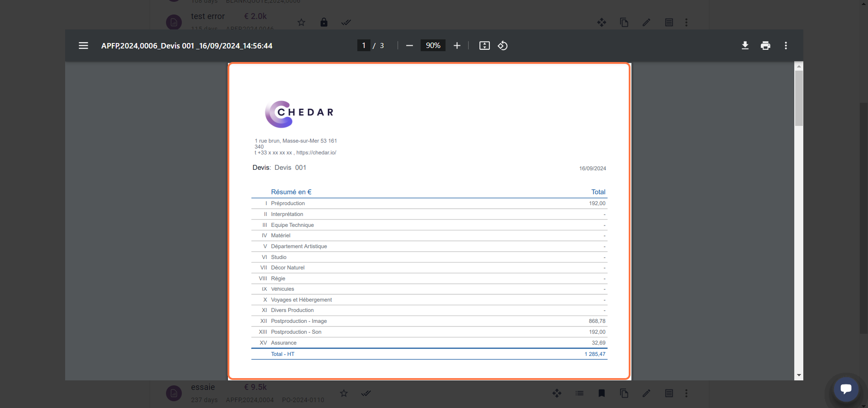Click the Chedar logo in the PDF

[299, 114]
